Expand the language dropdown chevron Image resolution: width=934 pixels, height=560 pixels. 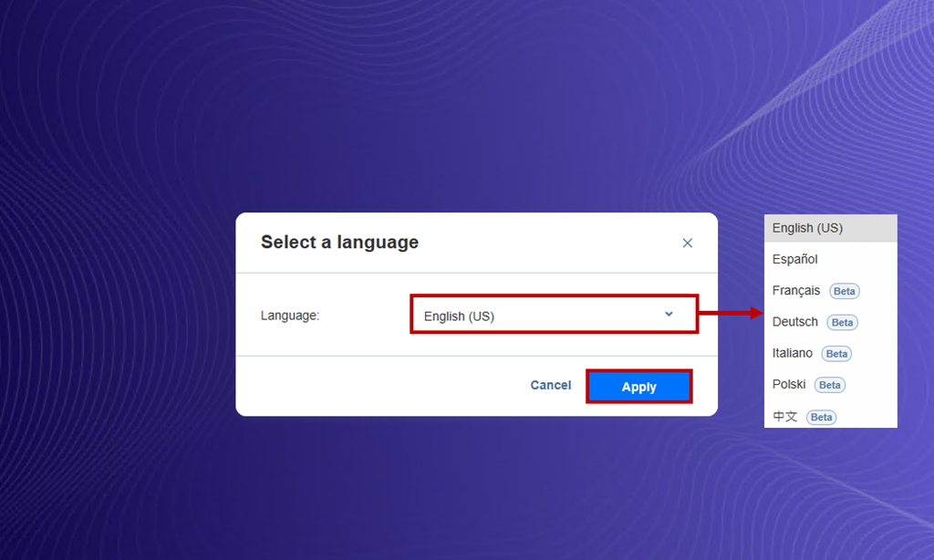(669, 314)
